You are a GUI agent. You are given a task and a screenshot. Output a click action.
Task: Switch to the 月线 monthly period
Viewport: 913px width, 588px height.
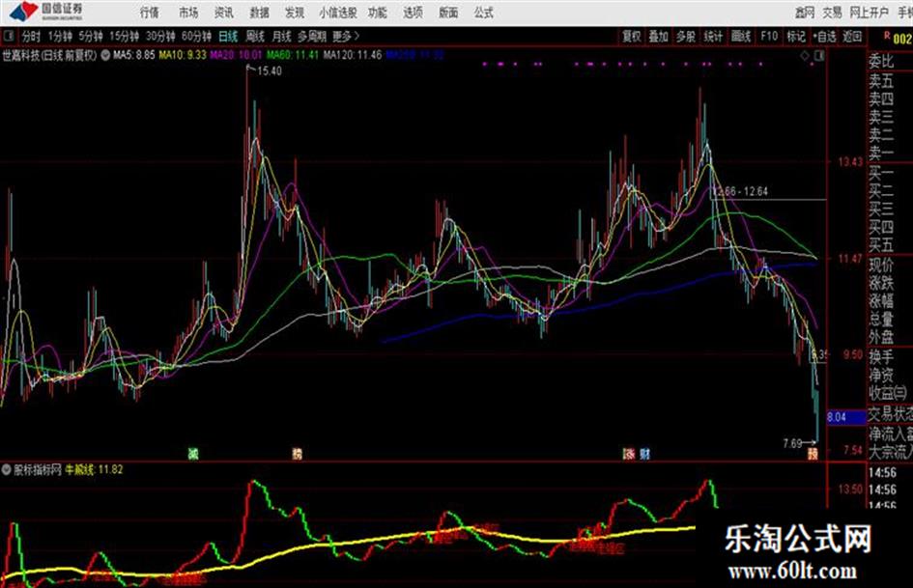[x=282, y=36]
